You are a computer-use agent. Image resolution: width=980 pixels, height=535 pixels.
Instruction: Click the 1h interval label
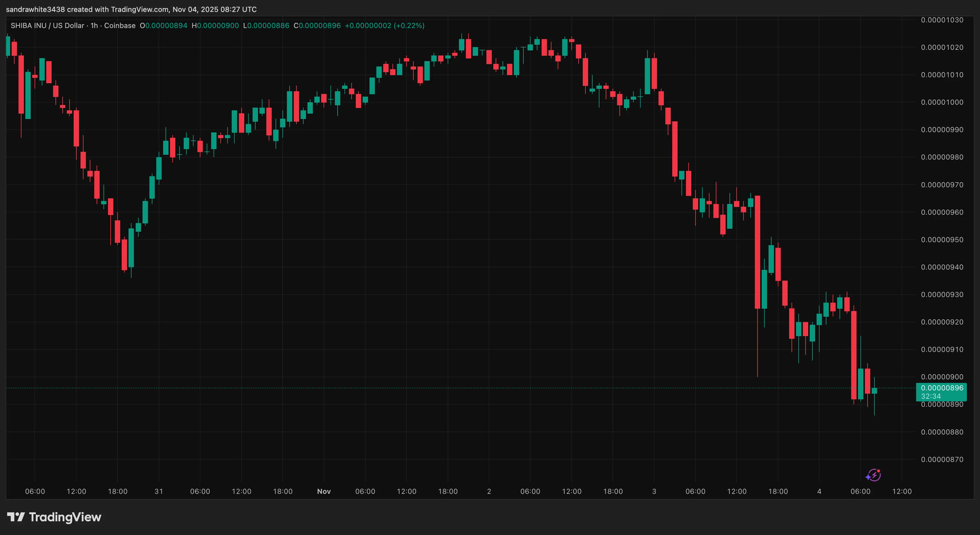pos(94,25)
